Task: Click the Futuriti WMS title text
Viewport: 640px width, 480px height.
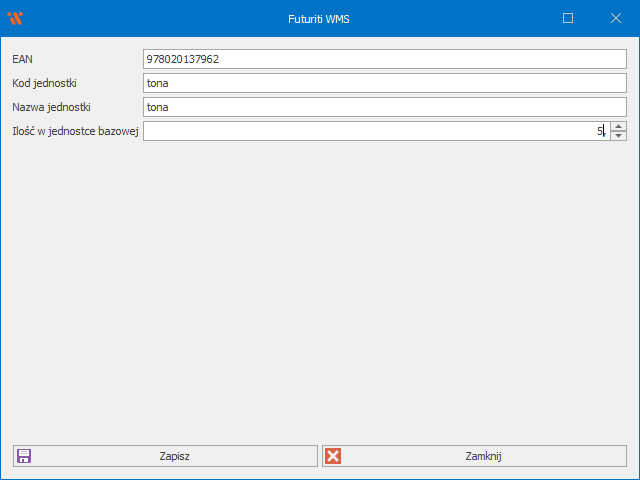Action: (319, 18)
